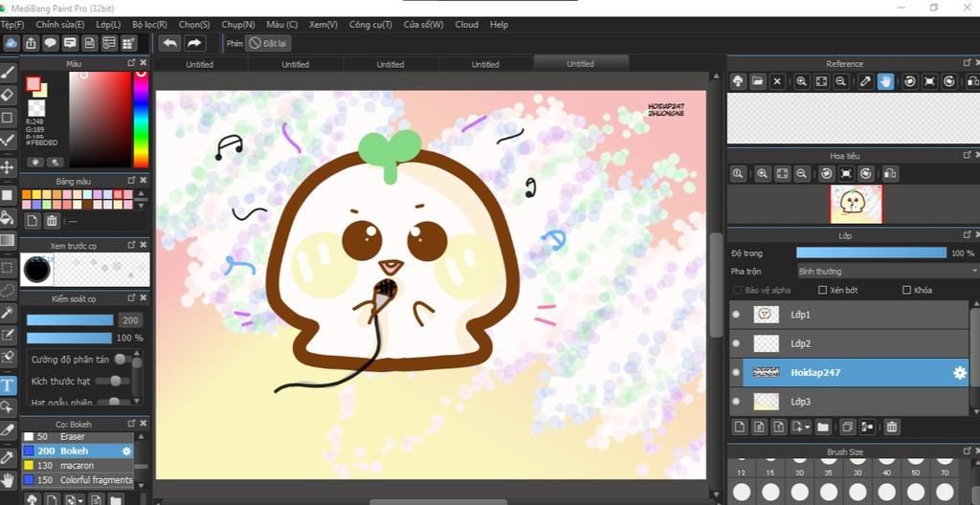Select the Hand pan tool in left toolbar
Viewport: 980px width, 505px height.
(7, 480)
